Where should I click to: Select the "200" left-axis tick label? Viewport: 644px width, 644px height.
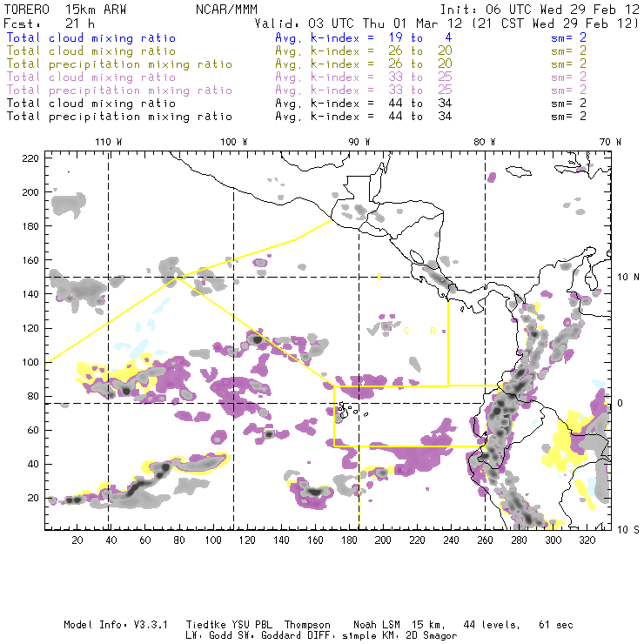pos(30,192)
